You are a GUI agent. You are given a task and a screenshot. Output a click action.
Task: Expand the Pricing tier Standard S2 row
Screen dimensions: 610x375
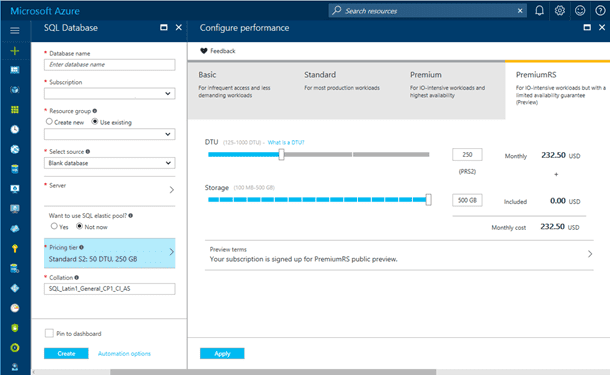pos(109,253)
